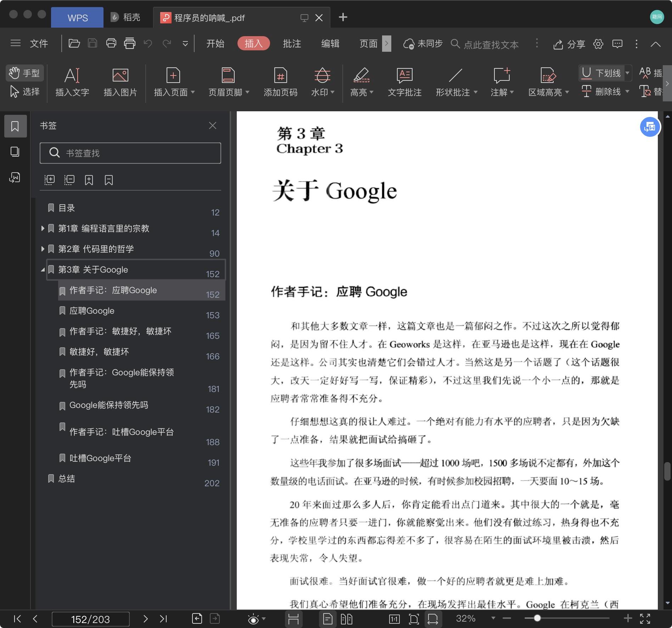The width and height of the screenshot is (672, 628).
Task: Open the bookmark panel sidebar icon
Action: tap(15, 126)
